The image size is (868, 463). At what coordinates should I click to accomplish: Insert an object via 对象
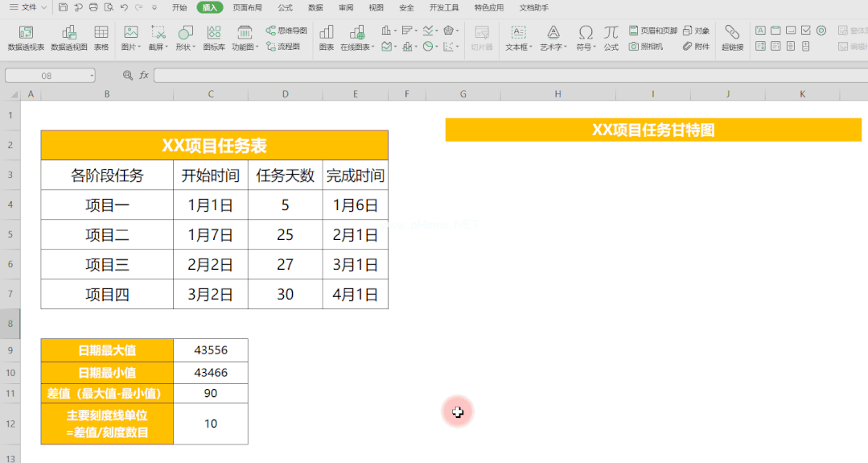point(697,31)
